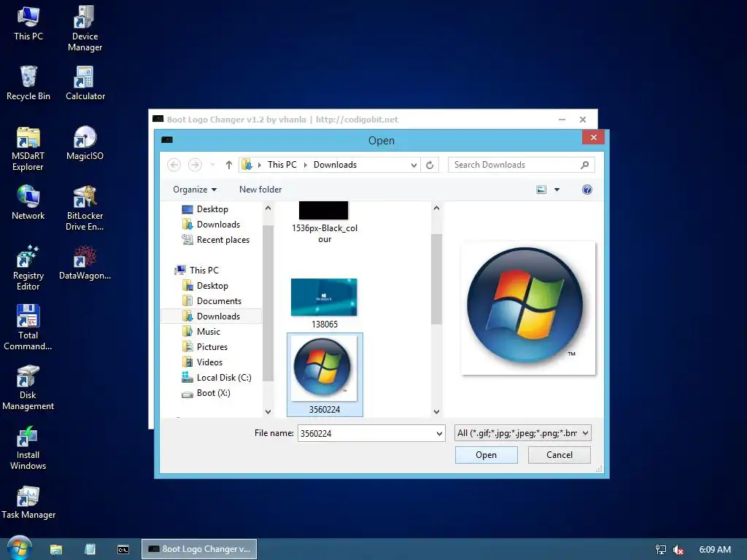This screenshot has height=560, width=747.
Task: Expand the This PC breadcrumb arrow
Action: (305, 165)
